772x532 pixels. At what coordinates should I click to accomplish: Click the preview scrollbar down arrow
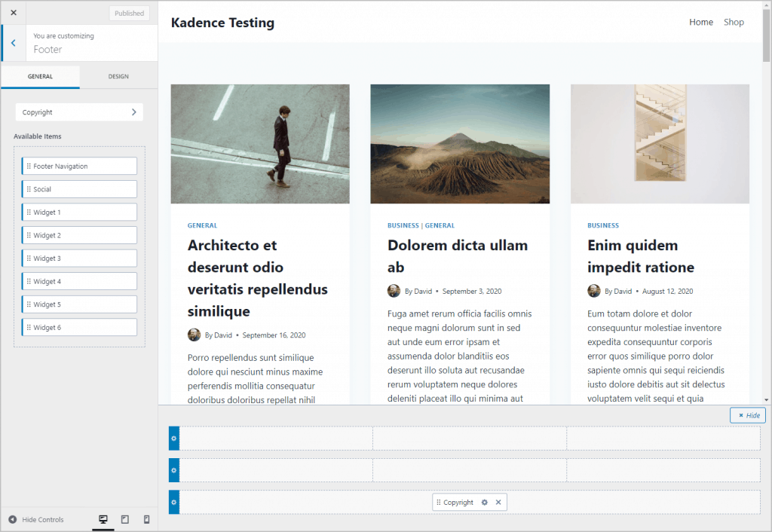[x=767, y=400]
